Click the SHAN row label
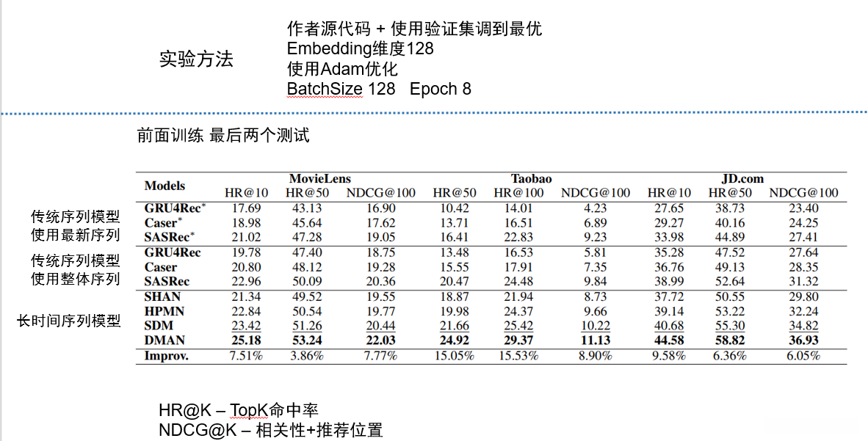The width and height of the screenshot is (868, 441). [162, 296]
